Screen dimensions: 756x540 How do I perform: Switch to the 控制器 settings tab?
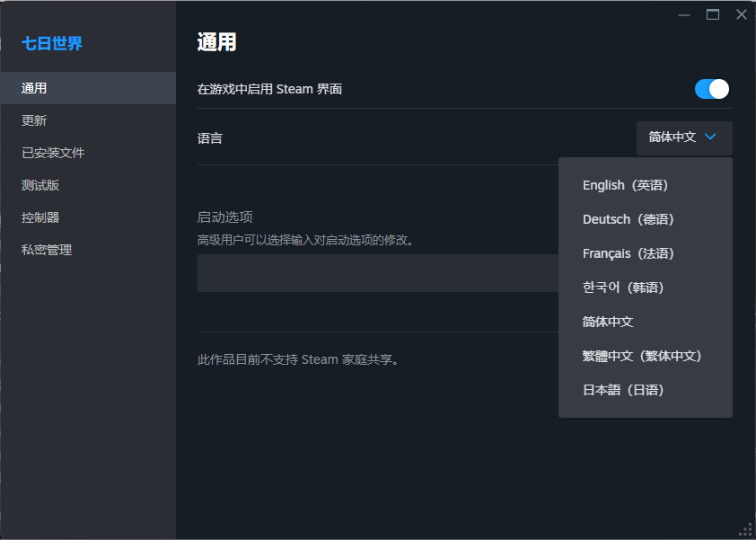pos(88,217)
